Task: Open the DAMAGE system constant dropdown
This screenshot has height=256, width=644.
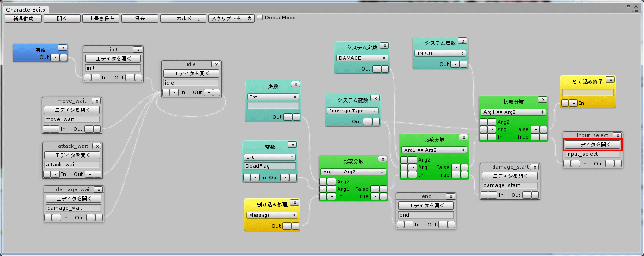Action: point(362,58)
